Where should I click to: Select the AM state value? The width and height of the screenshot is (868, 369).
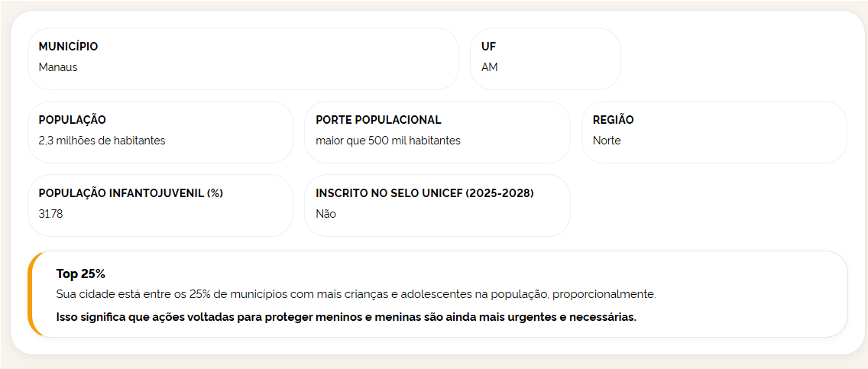tap(489, 67)
